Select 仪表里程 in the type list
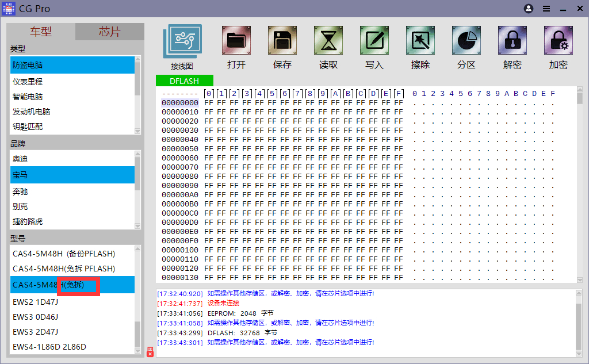The image size is (589, 364). coord(28,82)
